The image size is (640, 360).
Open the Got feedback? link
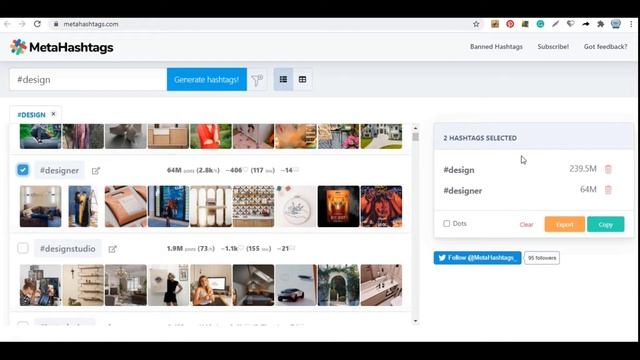pyautogui.click(x=605, y=47)
